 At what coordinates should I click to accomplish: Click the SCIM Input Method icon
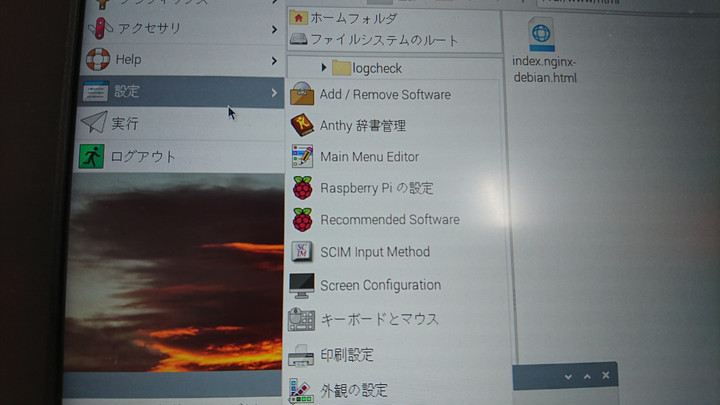point(302,252)
